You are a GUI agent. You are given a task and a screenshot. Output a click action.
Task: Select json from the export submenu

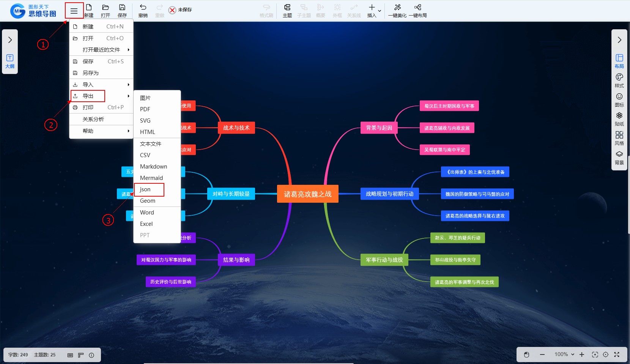coord(145,189)
